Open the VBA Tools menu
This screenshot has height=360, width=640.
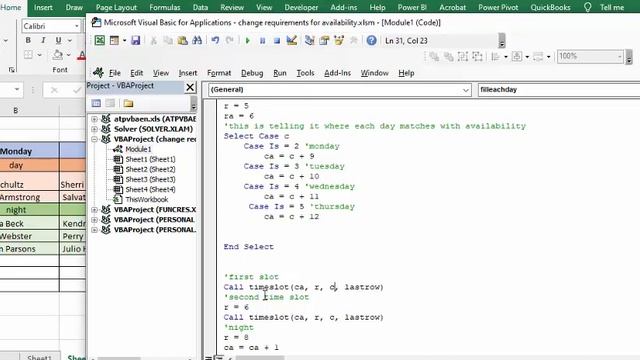305,73
